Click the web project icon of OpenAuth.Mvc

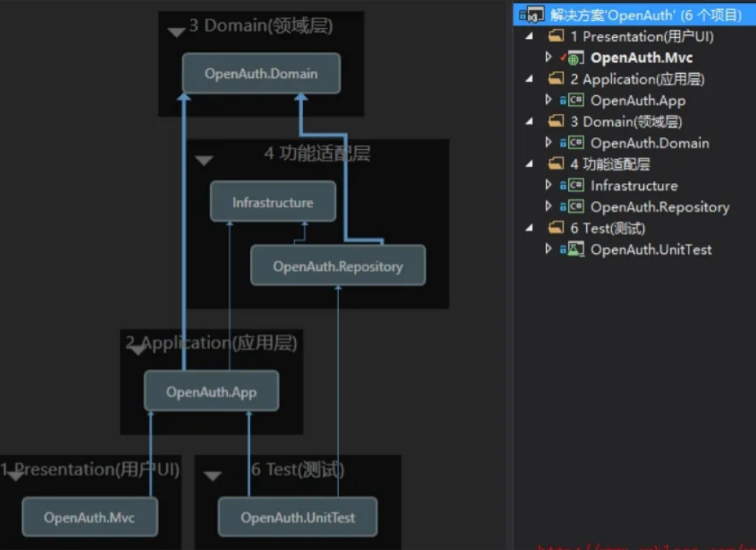pyautogui.click(x=574, y=58)
